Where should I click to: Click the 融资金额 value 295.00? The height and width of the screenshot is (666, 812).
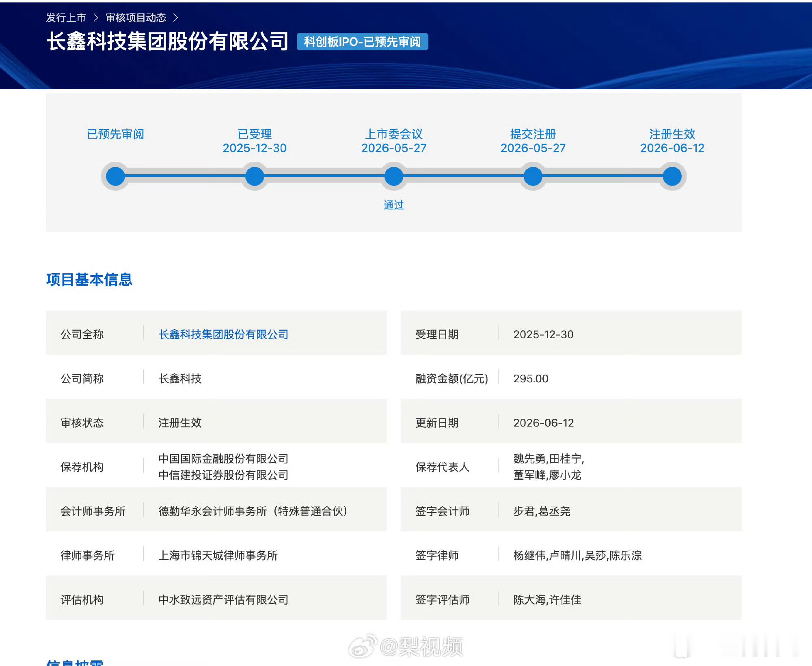click(531, 379)
